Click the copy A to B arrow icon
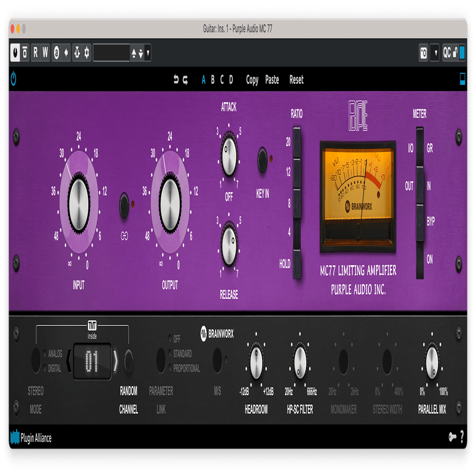This screenshot has height=476, width=476. pos(66,53)
